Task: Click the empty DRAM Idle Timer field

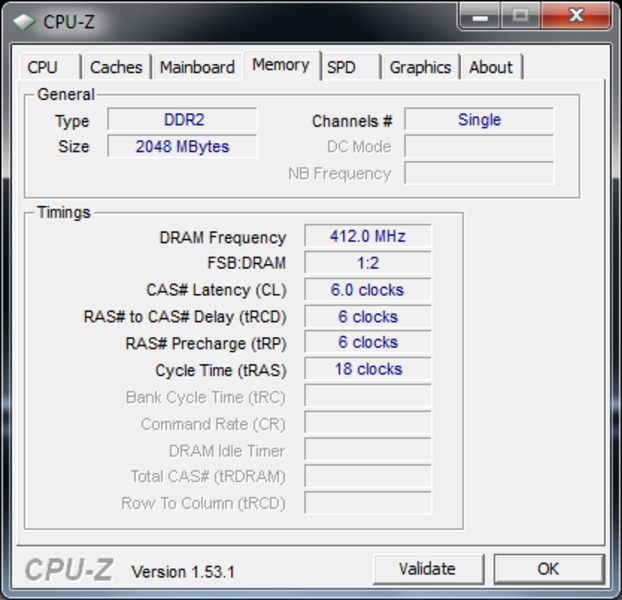Action: click(368, 449)
